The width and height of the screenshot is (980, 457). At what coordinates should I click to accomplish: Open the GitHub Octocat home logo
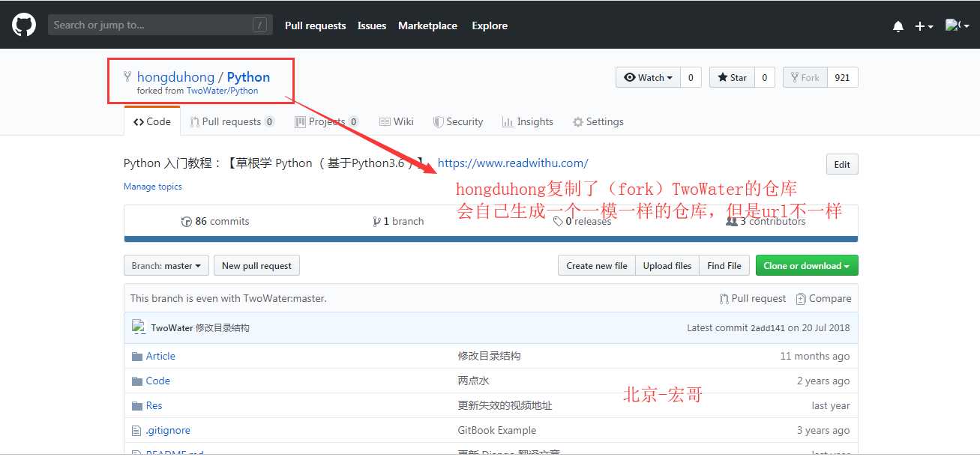coord(24,25)
